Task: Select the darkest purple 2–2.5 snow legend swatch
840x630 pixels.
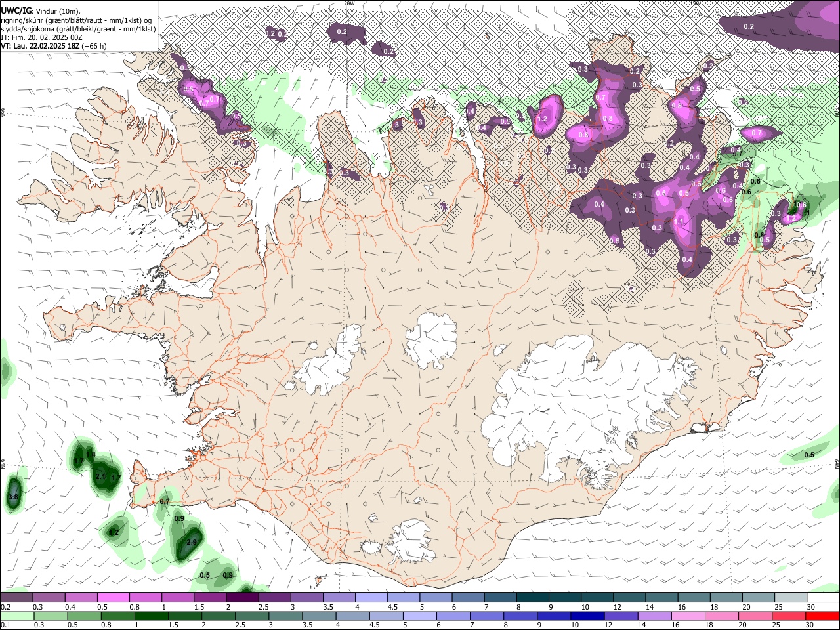Action: (x=242, y=597)
